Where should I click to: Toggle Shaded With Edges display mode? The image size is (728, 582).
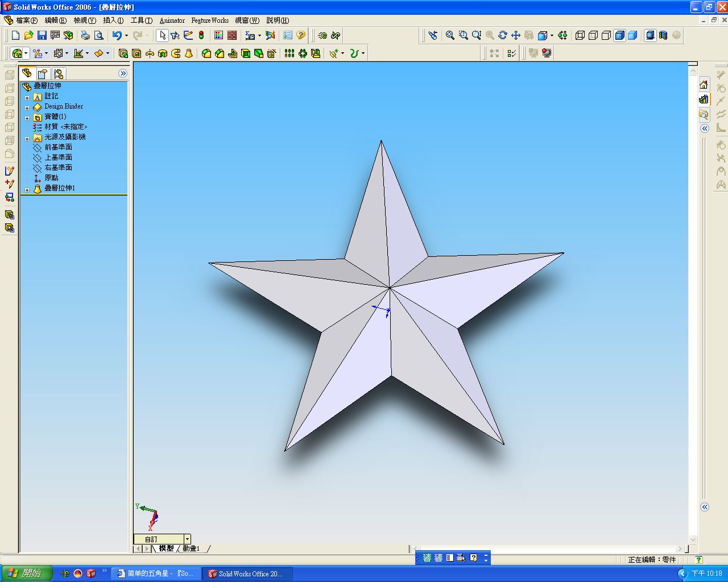click(619, 35)
